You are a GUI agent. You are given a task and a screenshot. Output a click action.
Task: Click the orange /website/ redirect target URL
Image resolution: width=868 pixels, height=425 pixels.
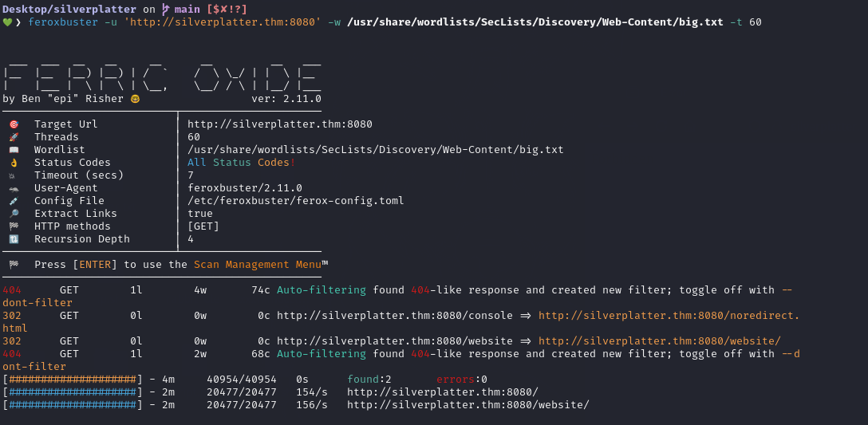659,341
